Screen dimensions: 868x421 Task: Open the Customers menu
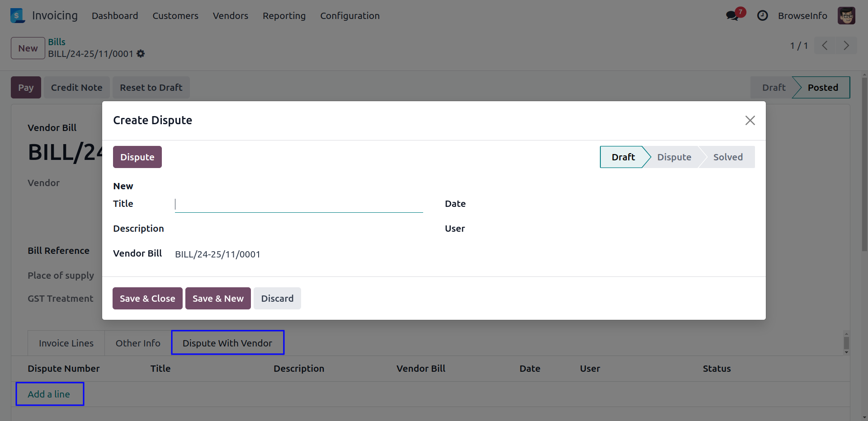click(175, 16)
